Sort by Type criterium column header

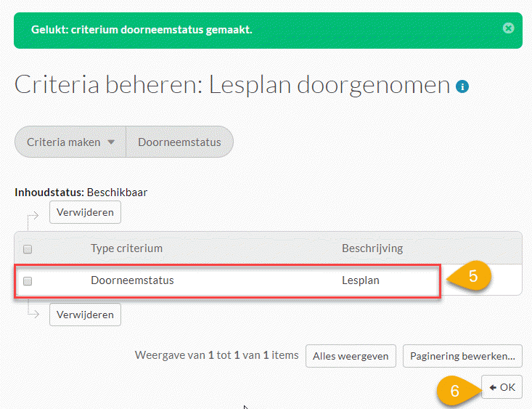[126, 248]
